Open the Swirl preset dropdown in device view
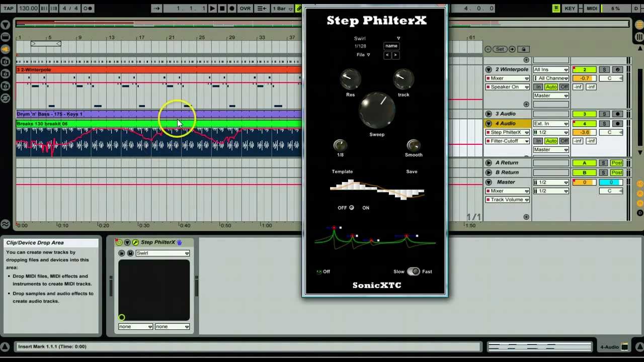 coord(163,253)
